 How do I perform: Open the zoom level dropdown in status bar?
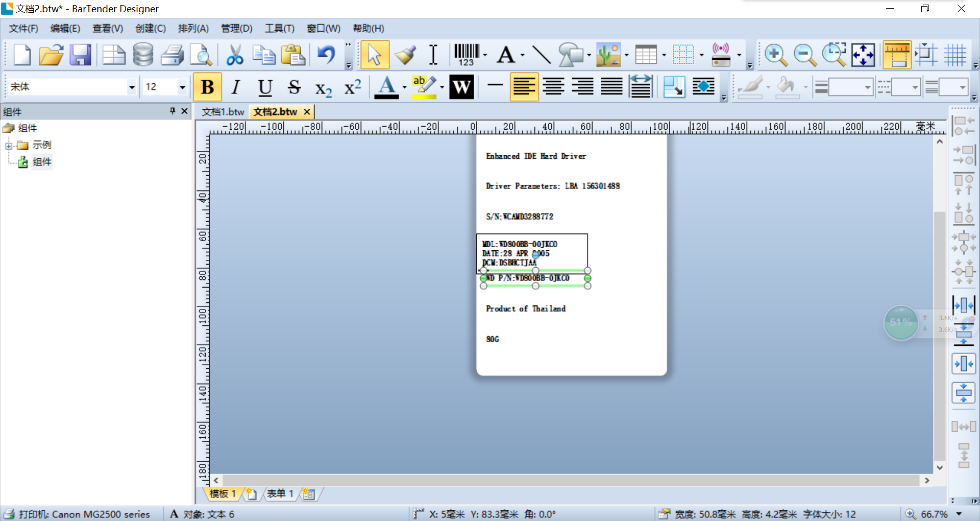coord(959,514)
